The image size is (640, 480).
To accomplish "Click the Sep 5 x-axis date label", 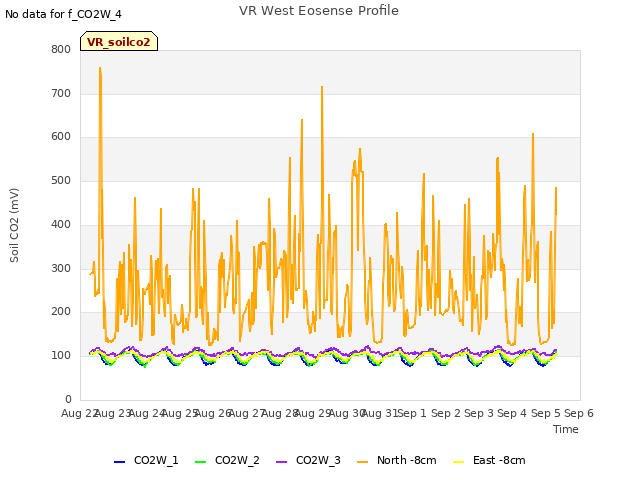I will pyautogui.click(x=546, y=413).
